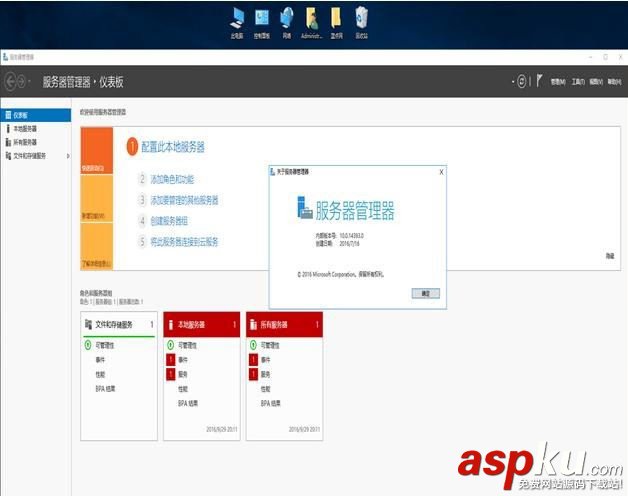Open the notifications flag in the header
The image size is (628, 496).
539,81
